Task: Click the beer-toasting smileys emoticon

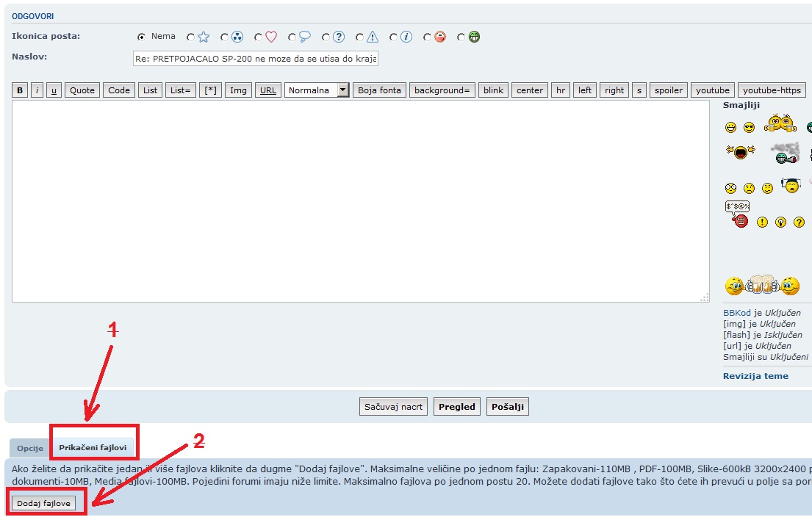Action: pyautogui.click(x=761, y=285)
